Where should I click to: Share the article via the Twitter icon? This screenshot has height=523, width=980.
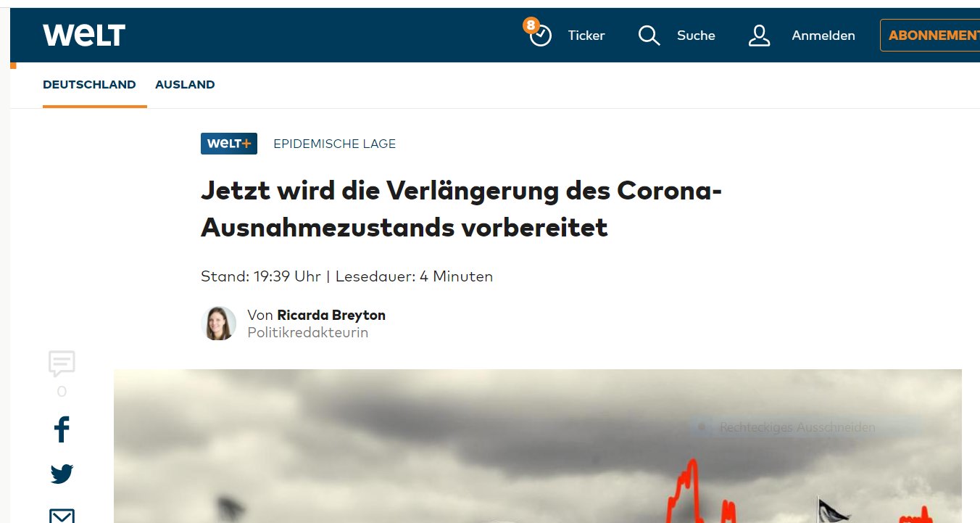pos(62,473)
